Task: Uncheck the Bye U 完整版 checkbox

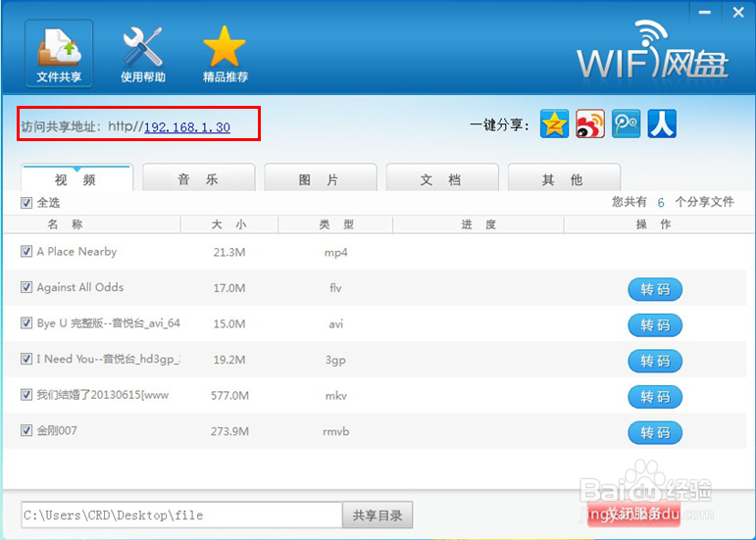Action: tap(26, 322)
